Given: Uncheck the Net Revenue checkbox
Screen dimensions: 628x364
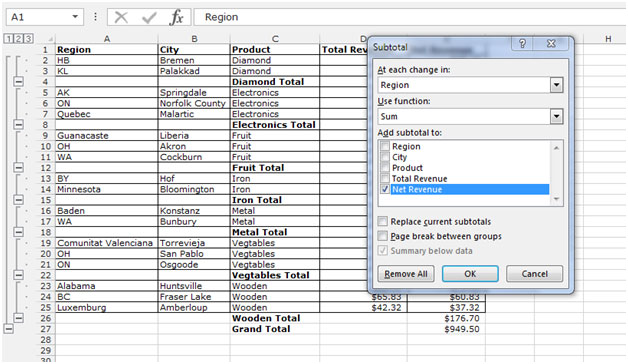Looking at the screenshot, I should 384,189.
